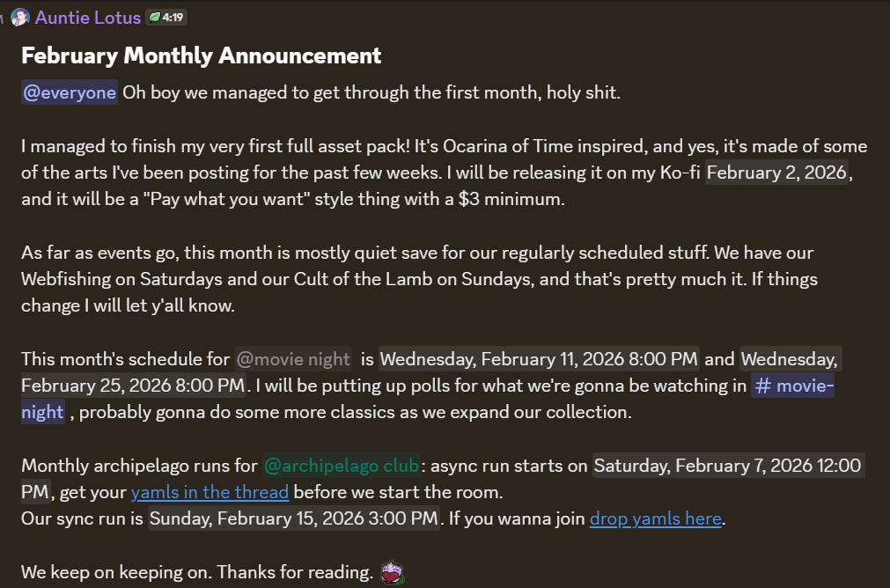890x588 pixels.
Task: Click the lotus heart emoji
Action: click(392, 574)
